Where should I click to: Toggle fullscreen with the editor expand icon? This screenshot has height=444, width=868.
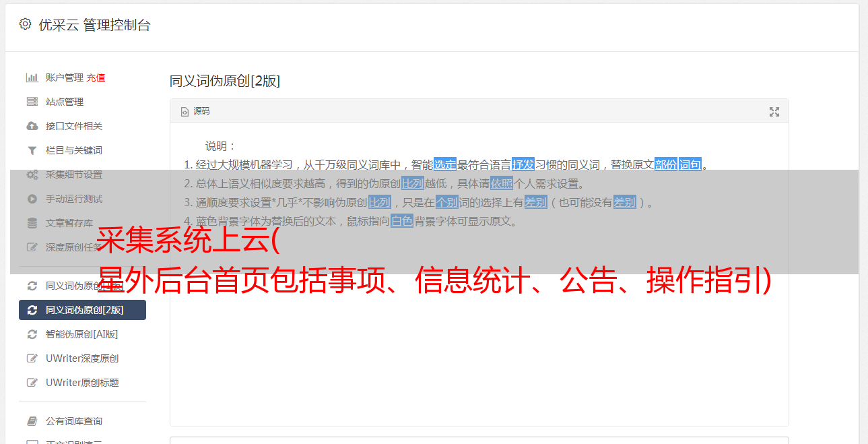tap(774, 112)
